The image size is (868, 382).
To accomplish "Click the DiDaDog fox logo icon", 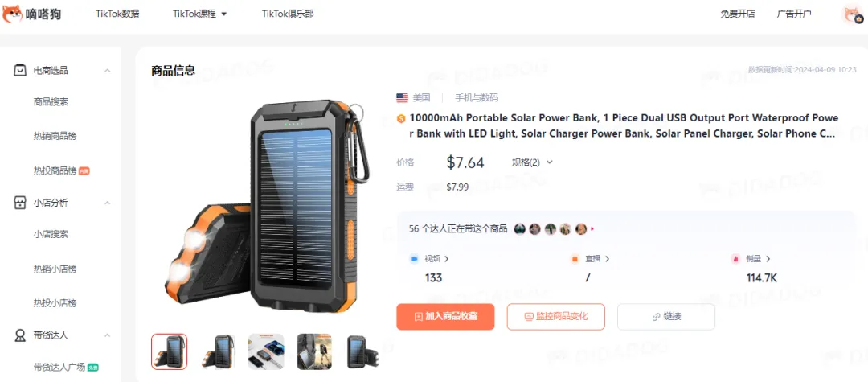I will (x=12, y=14).
